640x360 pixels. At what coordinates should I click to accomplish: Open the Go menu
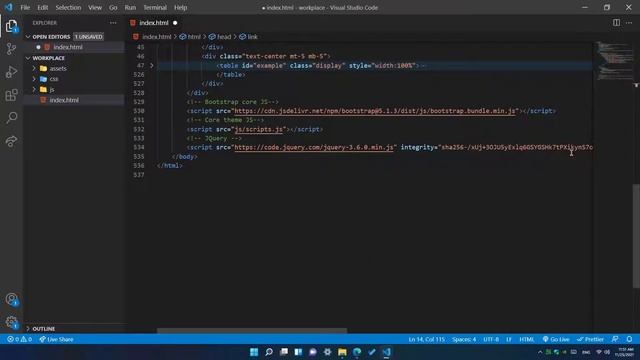[x=113, y=7]
